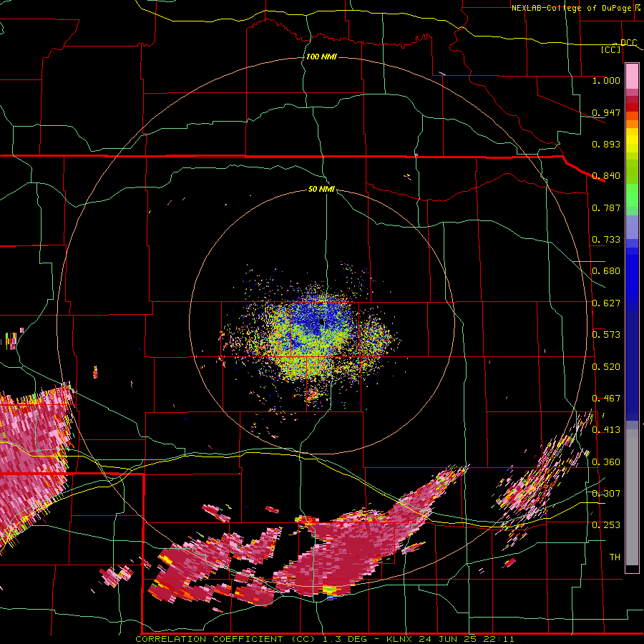Click the 0.733 scale value
The height and width of the screenshot is (644, 644).
606,240
